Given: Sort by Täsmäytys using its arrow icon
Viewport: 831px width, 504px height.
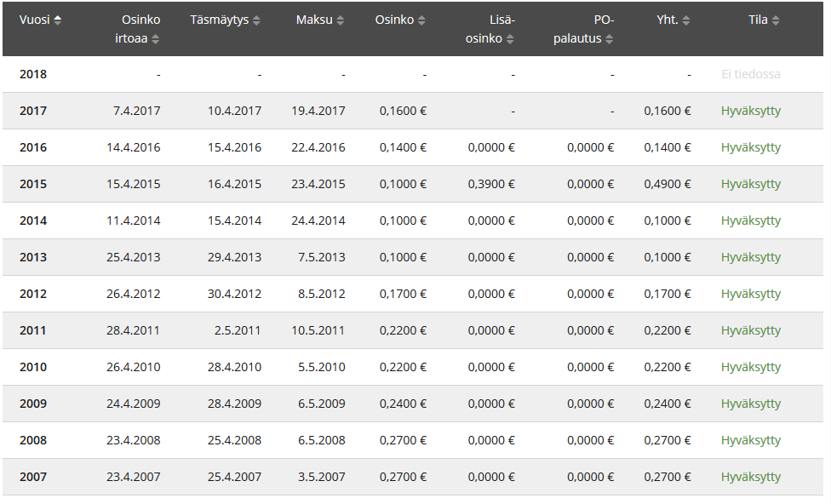Looking at the screenshot, I should (257, 20).
